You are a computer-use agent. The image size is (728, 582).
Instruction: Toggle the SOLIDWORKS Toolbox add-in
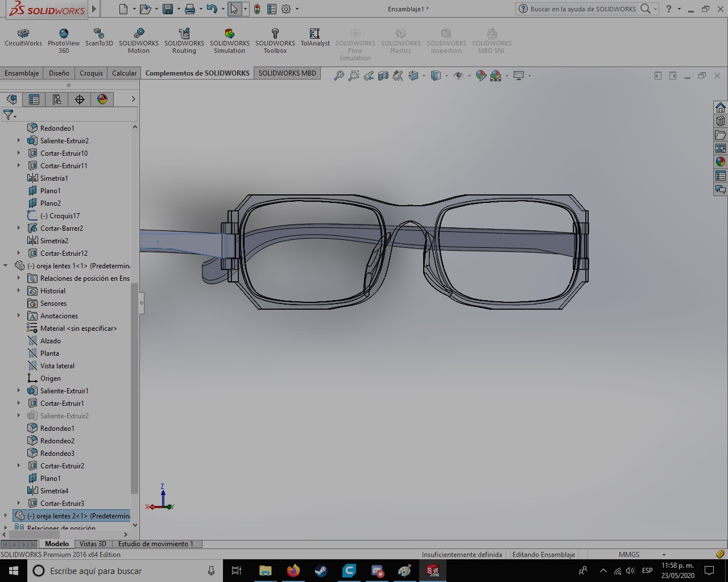[275, 41]
